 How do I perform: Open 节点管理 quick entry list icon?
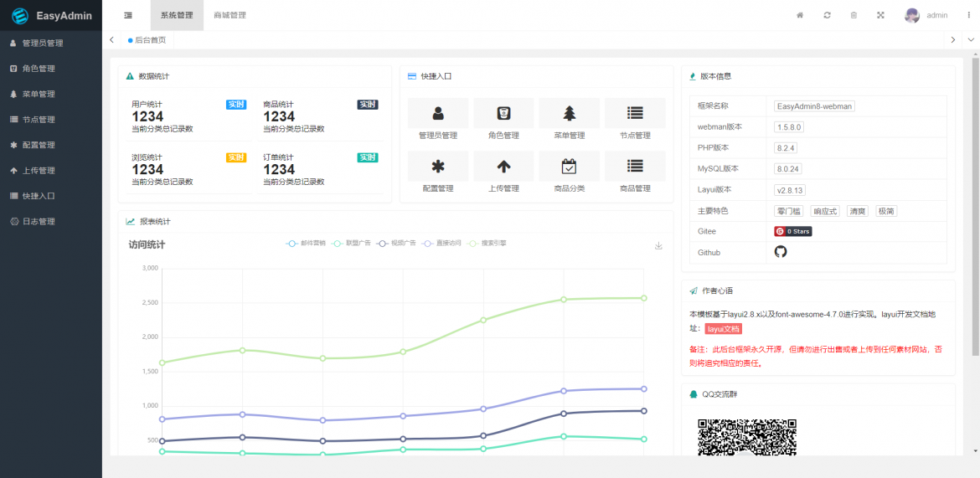pos(635,113)
